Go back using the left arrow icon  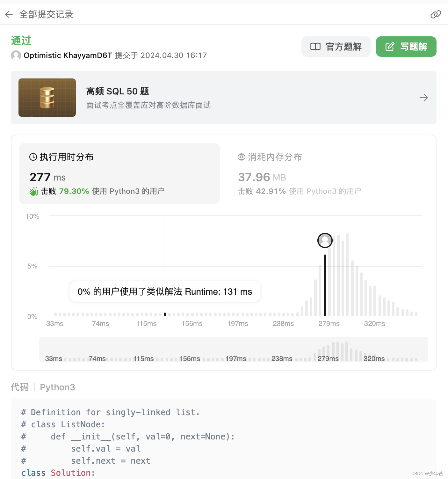9,14
